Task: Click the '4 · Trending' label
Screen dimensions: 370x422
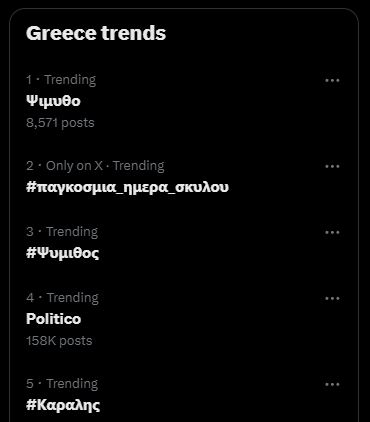Action: (62, 298)
